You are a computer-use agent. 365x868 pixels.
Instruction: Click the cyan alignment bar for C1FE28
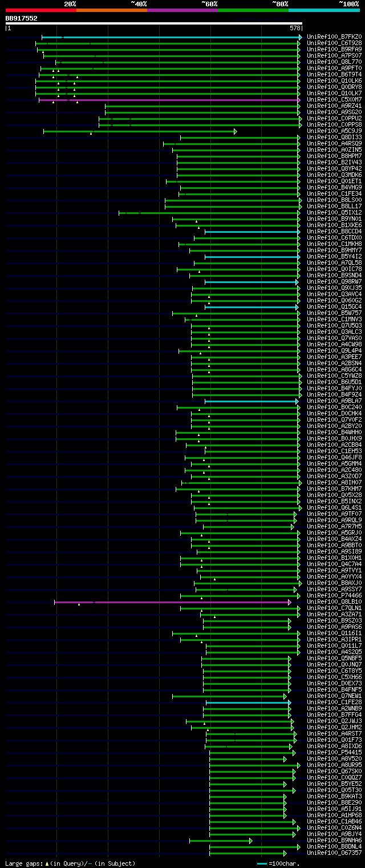[249, 702]
